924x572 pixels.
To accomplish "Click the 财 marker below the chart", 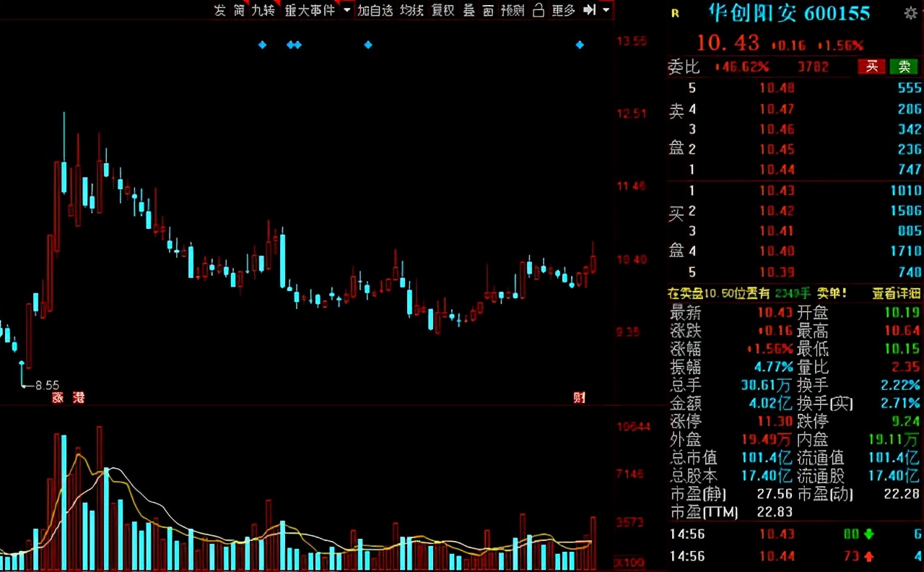I will [x=579, y=397].
